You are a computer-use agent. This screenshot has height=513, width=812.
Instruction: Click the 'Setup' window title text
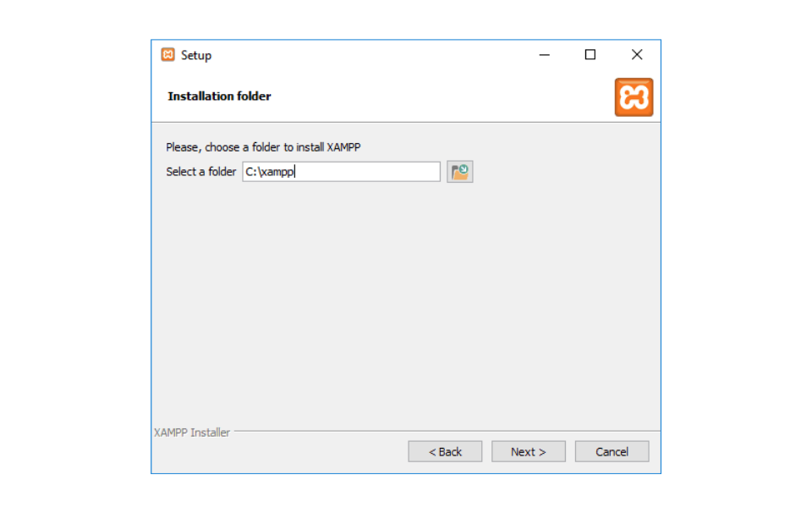(196, 56)
